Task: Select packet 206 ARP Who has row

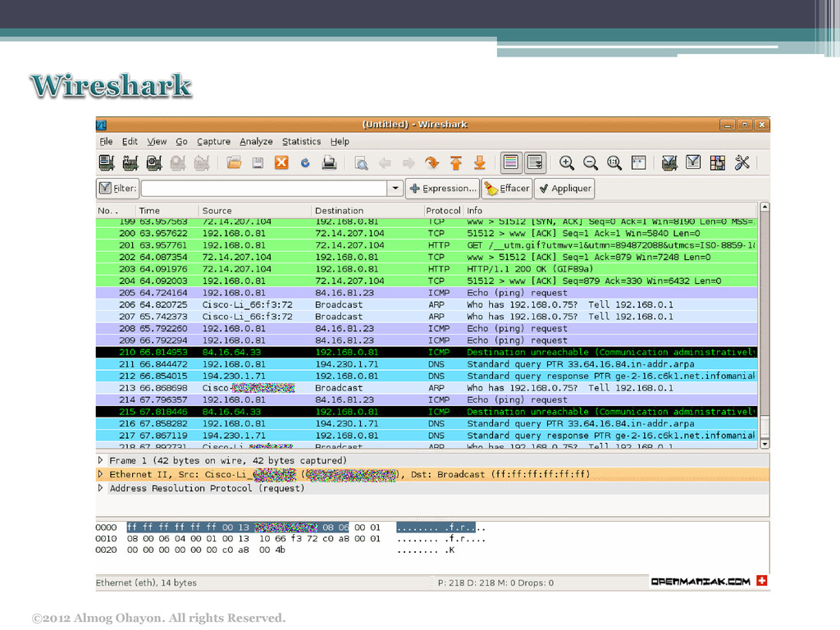Action: [x=427, y=305]
